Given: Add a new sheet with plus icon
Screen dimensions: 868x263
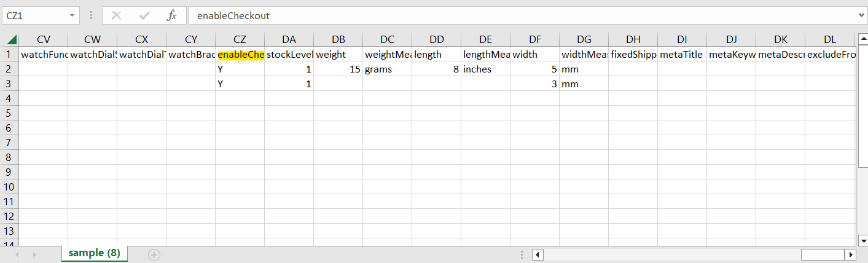Looking at the screenshot, I should [x=154, y=254].
